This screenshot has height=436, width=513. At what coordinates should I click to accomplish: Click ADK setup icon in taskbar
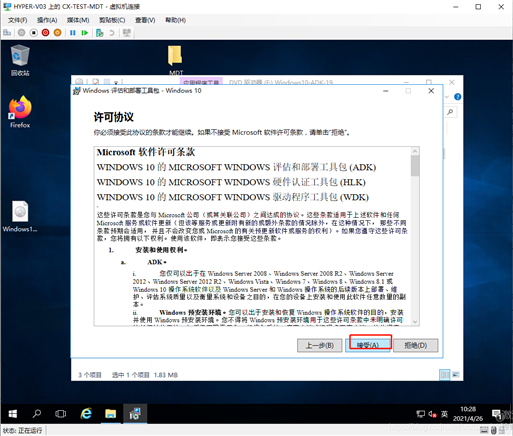tap(135, 414)
